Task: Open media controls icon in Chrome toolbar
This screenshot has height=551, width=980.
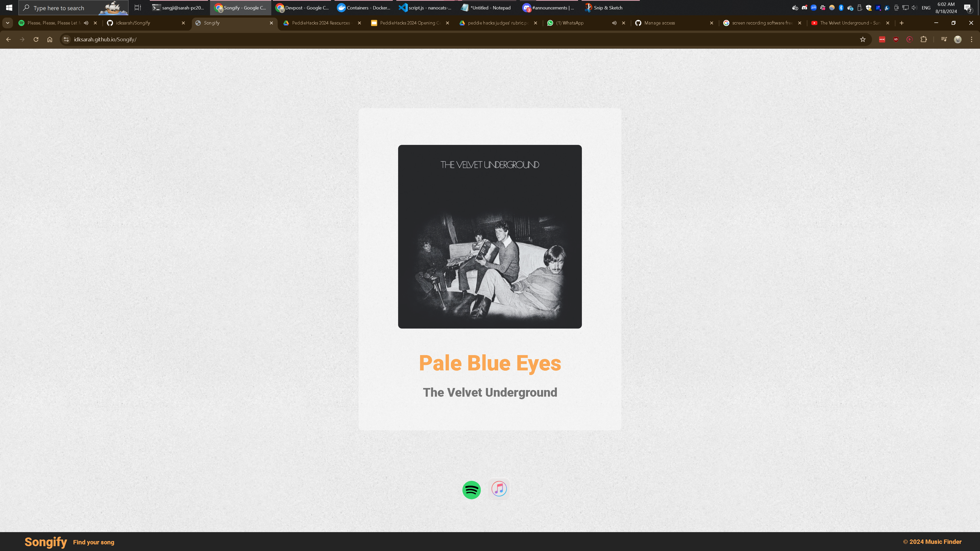Action: coord(944,40)
